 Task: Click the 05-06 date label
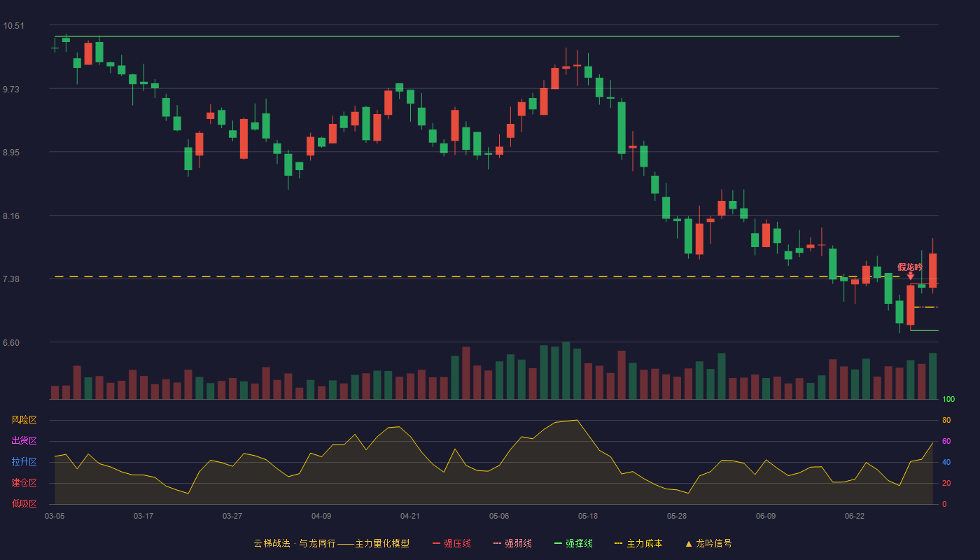pos(499,516)
